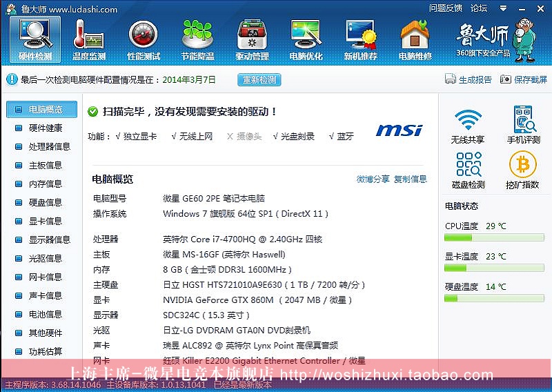The width and height of the screenshot is (552, 392).
Task: Click the 重新检测 re-detect button
Action: click(259, 79)
